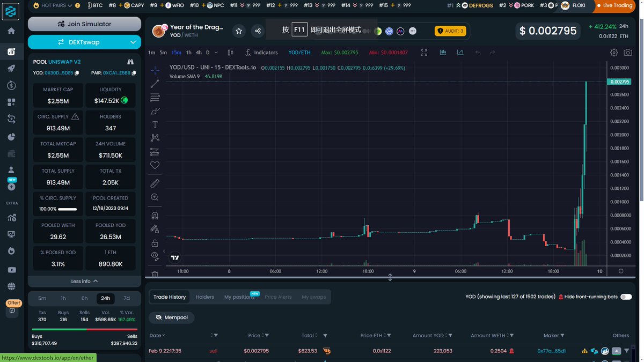
Task: Select the text annotation tool
Action: coord(155,124)
